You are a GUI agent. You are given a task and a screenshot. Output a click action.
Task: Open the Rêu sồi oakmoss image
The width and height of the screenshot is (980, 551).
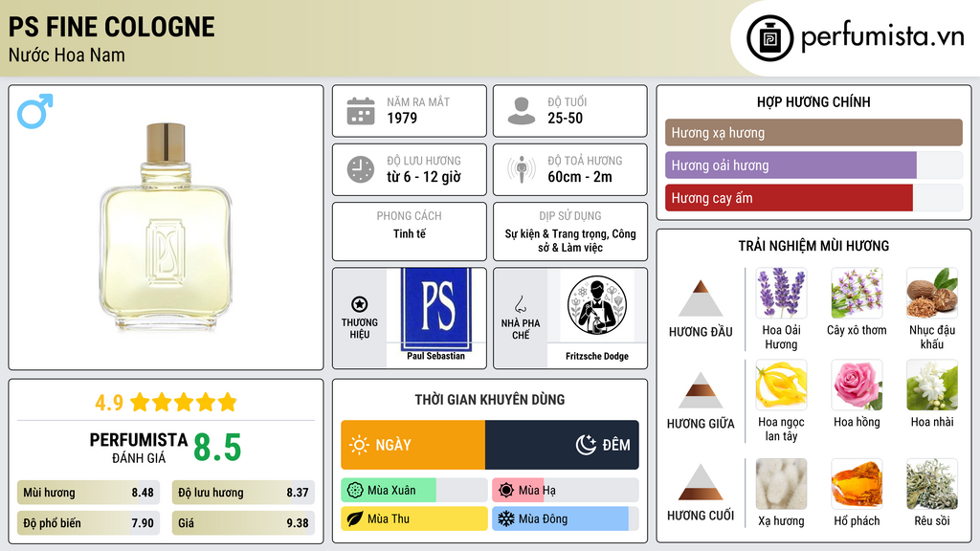932,484
